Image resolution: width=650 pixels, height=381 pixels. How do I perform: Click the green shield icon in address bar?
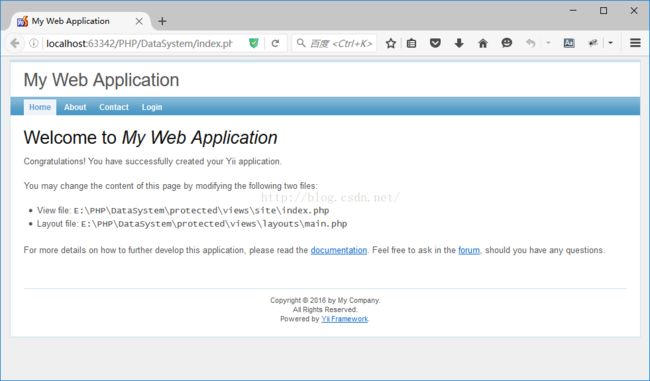(x=254, y=43)
